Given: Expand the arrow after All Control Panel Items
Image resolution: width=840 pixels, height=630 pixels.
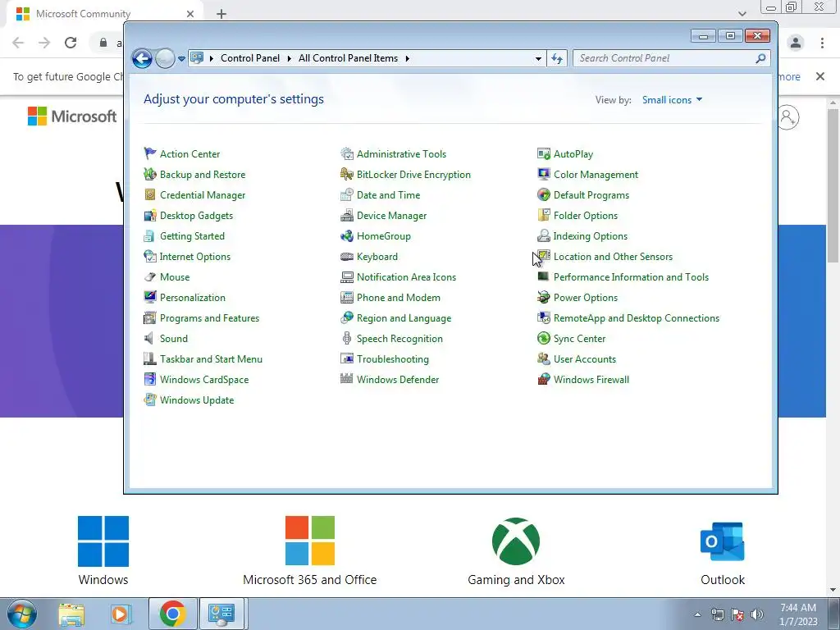Looking at the screenshot, I should tap(407, 58).
